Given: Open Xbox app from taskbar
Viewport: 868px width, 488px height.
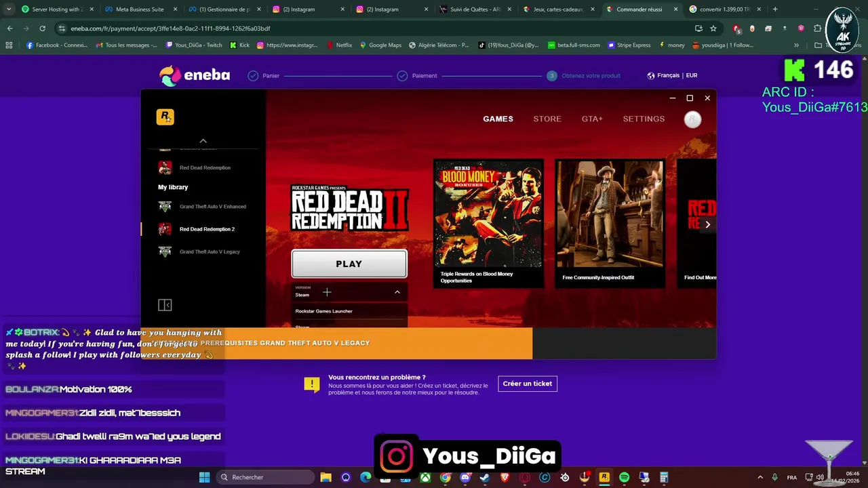Looking at the screenshot, I should pos(425,477).
